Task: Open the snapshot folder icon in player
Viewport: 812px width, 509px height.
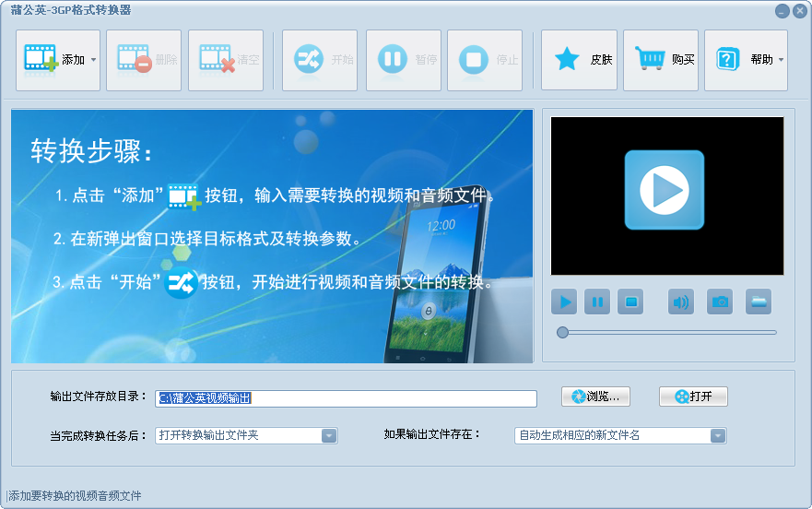Action: pos(759,302)
